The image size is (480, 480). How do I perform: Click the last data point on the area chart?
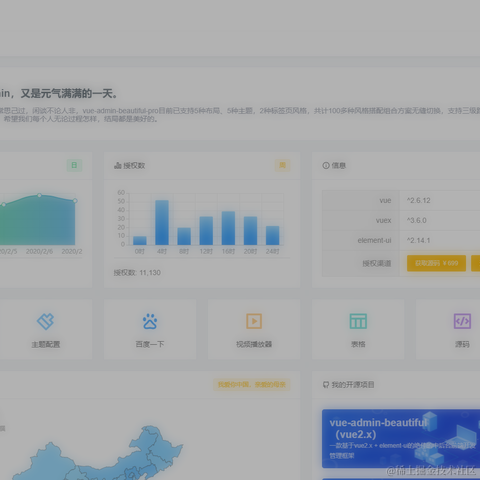75,201
